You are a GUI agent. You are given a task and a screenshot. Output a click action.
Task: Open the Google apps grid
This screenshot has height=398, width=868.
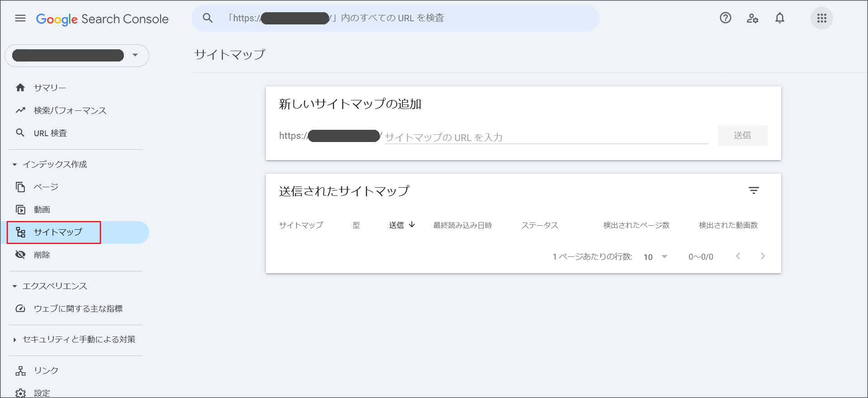click(x=822, y=18)
